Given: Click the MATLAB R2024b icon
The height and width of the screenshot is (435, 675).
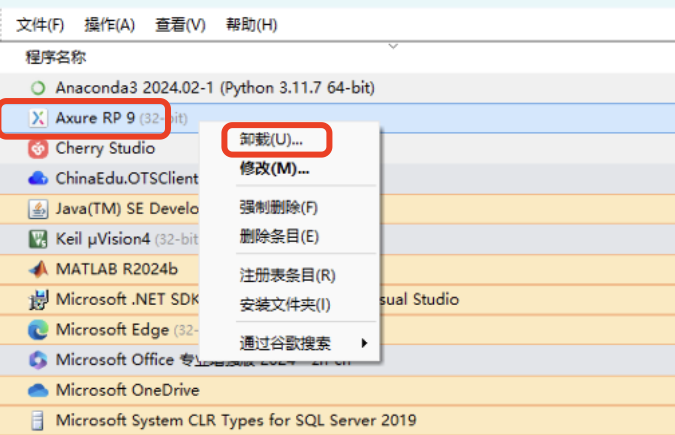Looking at the screenshot, I should [38, 269].
